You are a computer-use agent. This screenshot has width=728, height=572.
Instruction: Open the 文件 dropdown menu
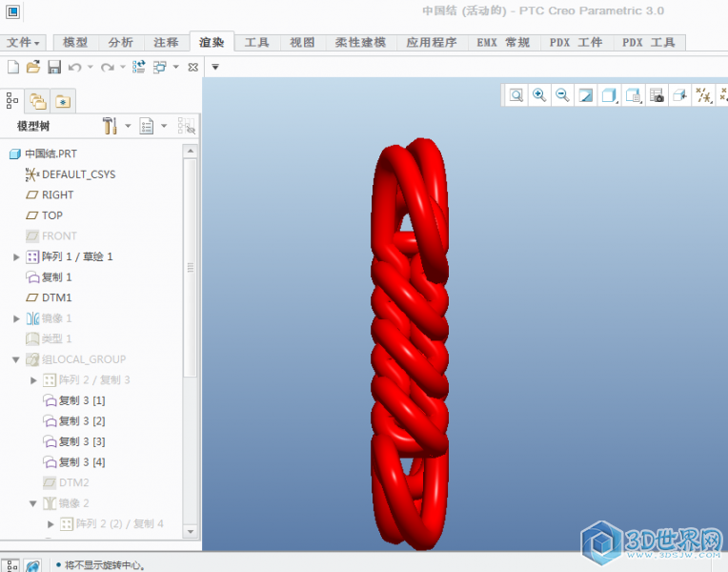23,43
